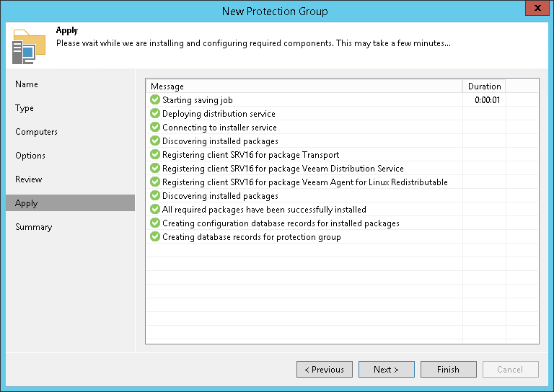Go to the Type wizard step
The height and width of the screenshot is (392, 554).
[x=25, y=108]
